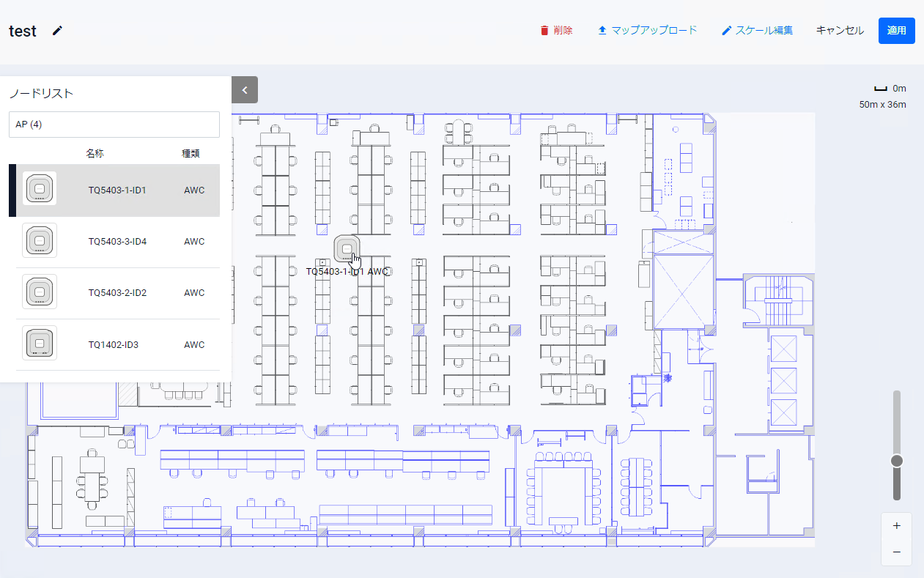Viewport: 924px width, 578px height.
Task: Apply changes with the 適用 button
Action: point(896,31)
